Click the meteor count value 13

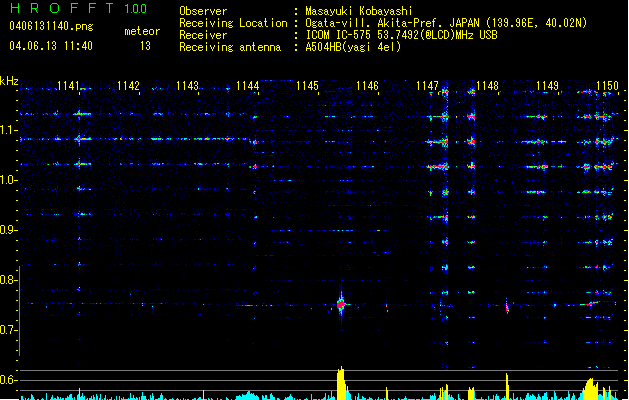coord(145,46)
